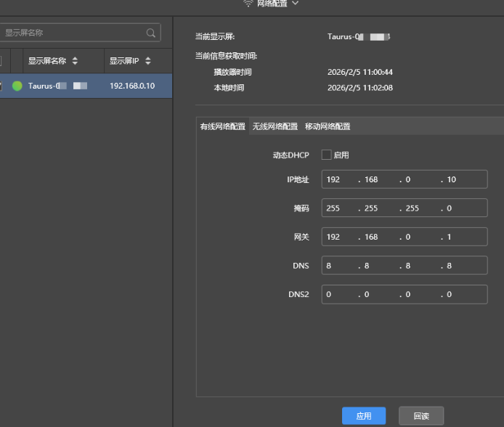Switch to 无线网络配置 tab
The image size is (504, 427).
275,126
